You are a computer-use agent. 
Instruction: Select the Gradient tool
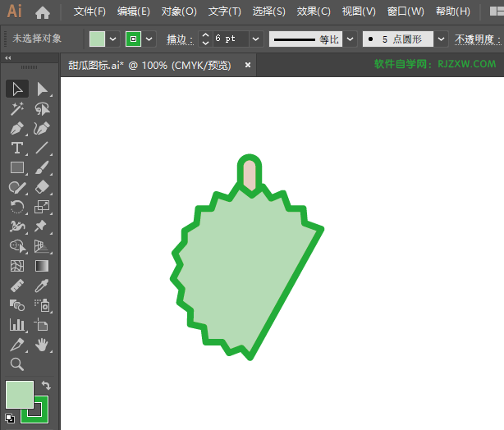point(43,266)
